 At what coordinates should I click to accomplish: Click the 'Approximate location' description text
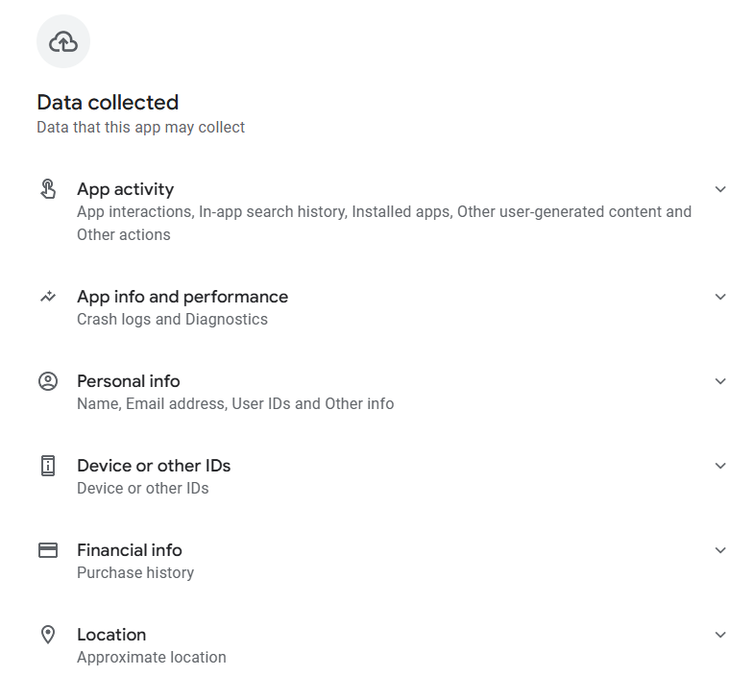click(152, 657)
